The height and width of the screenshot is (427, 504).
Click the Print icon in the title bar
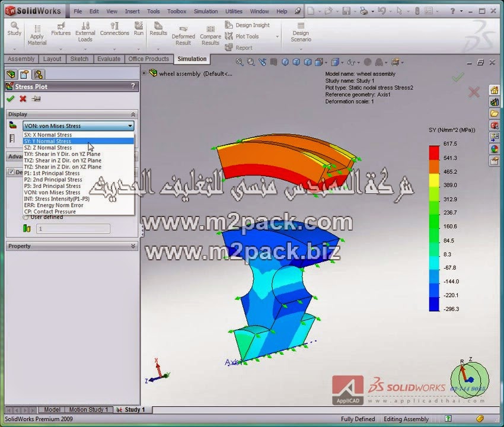point(363,11)
